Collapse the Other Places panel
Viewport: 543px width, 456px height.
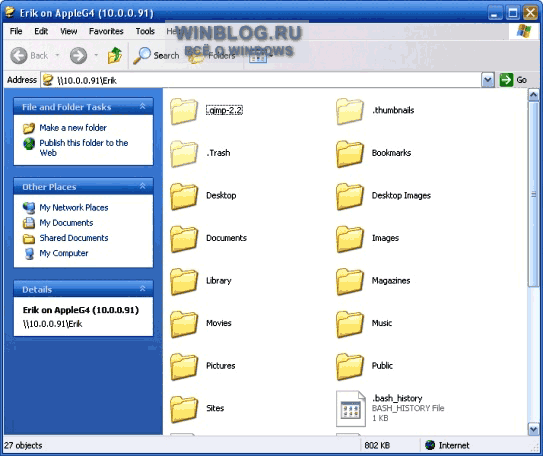point(142,187)
